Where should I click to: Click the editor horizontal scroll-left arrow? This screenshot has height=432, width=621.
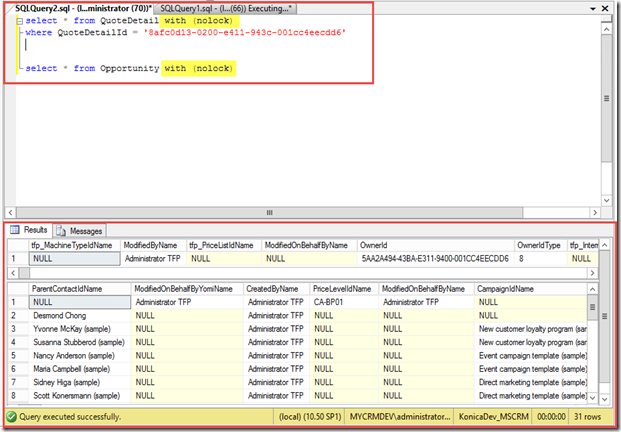tap(11, 213)
